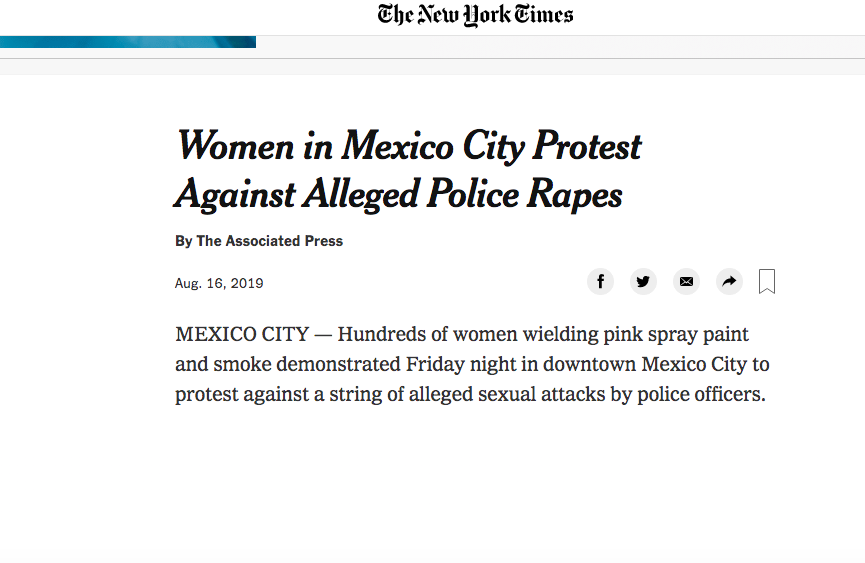The height and width of the screenshot is (563, 865).
Task: Go to The New York Times homepage logo
Action: click(x=475, y=15)
